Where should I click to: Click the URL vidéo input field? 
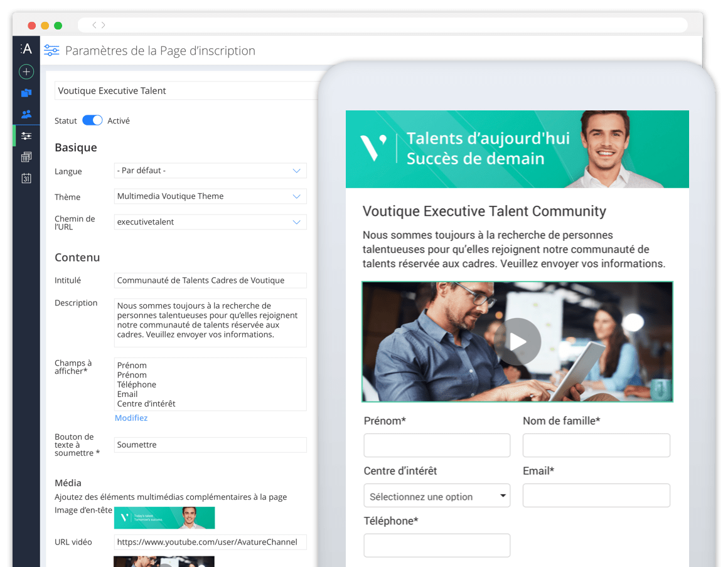pos(210,542)
